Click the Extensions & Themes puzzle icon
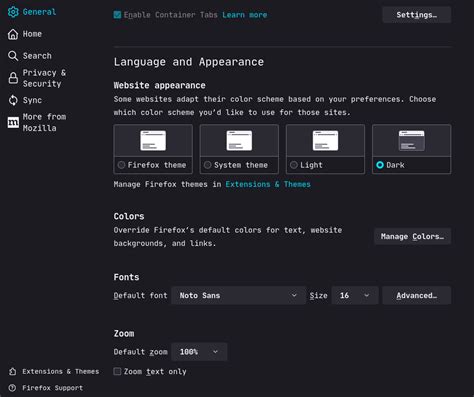 13,371
